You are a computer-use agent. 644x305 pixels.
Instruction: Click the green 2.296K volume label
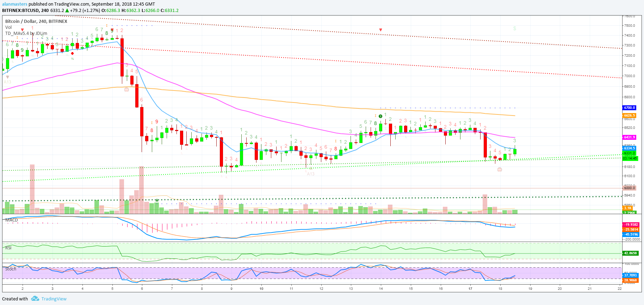point(629,213)
